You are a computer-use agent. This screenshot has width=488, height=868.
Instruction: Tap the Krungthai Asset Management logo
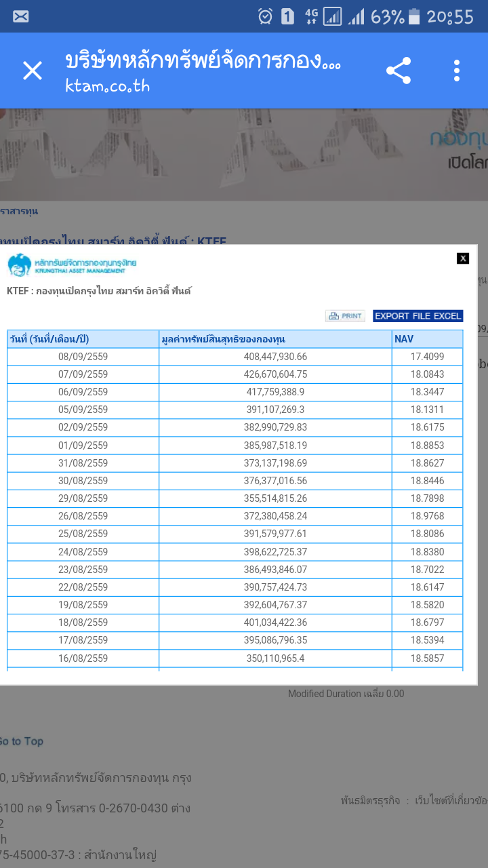pos(72,265)
